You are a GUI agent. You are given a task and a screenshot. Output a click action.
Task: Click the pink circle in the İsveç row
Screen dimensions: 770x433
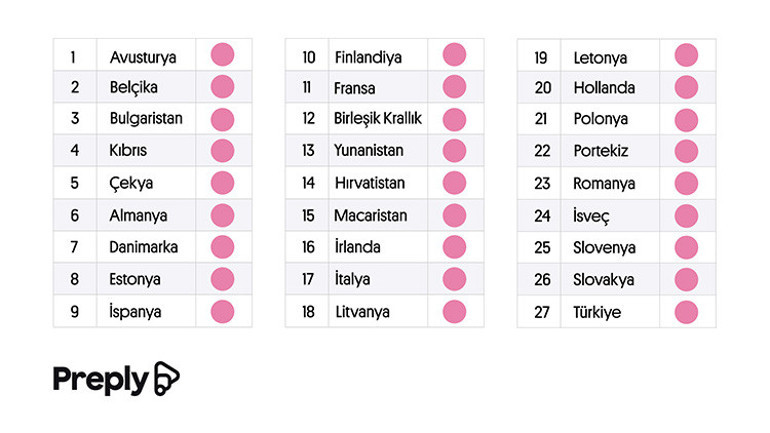coord(686,215)
